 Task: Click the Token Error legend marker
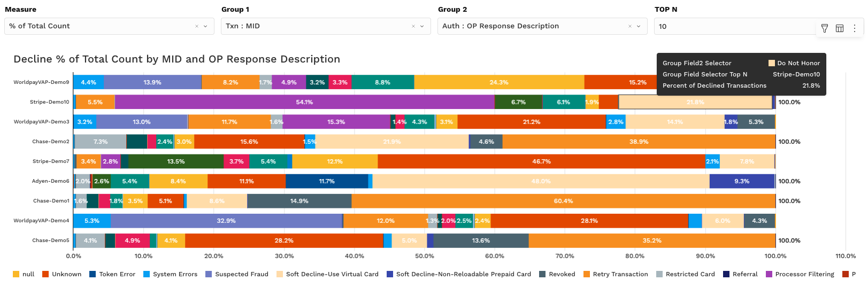coord(93,274)
